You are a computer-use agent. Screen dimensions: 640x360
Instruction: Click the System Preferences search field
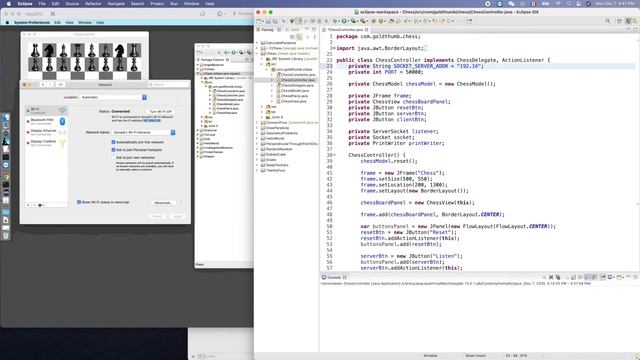tap(169, 84)
